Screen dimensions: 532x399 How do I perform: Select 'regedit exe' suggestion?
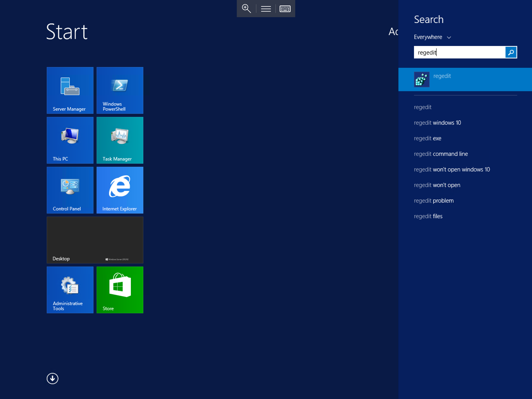tap(427, 138)
